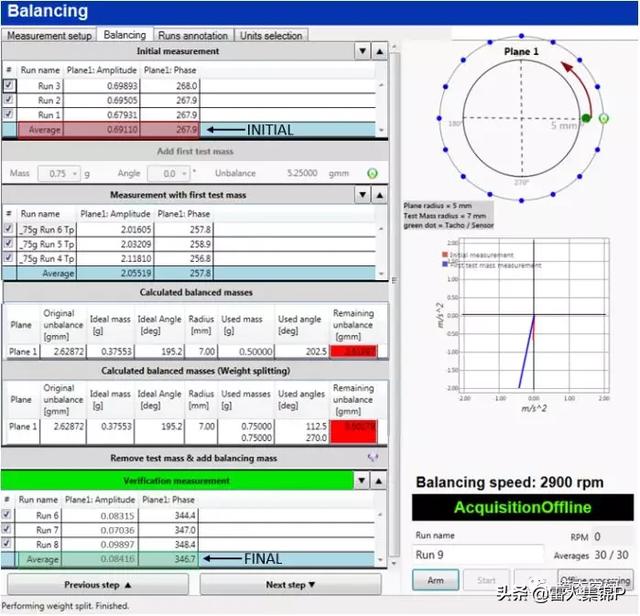Click down arrow in Verification measurement header
The image size is (640, 616).
362,481
